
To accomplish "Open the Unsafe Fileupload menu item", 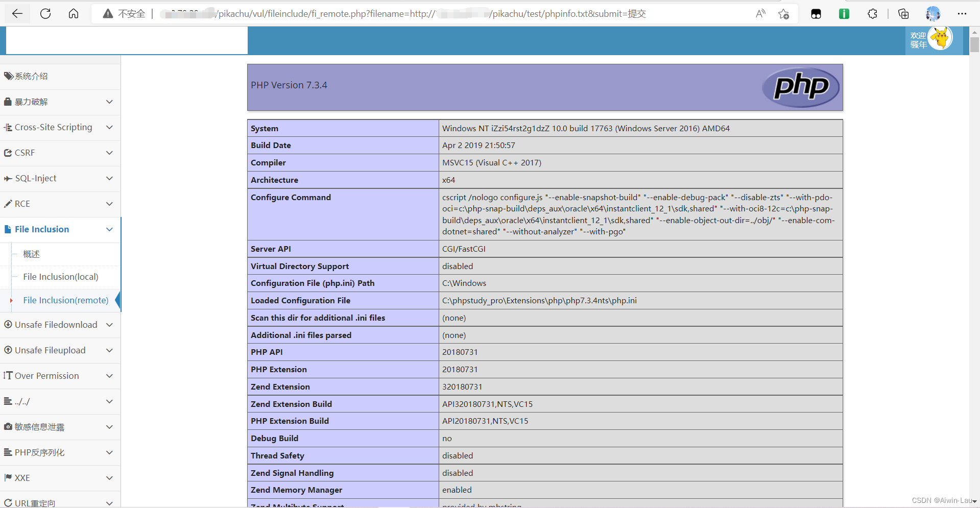I will [60, 350].
